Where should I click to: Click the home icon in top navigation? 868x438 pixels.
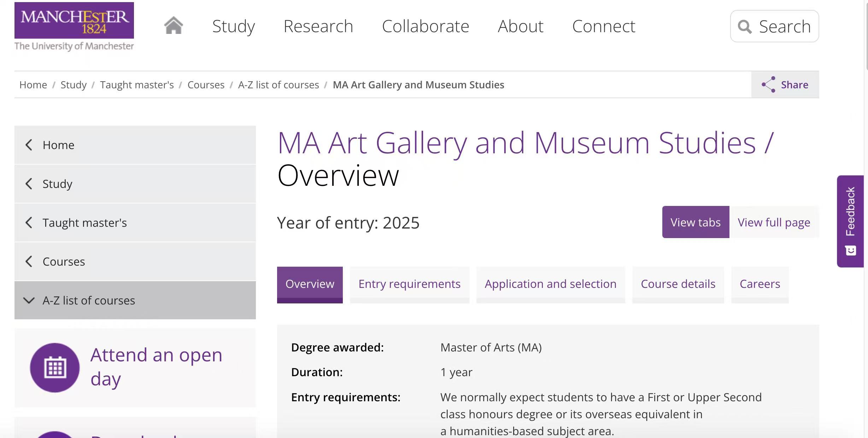(174, 26)
